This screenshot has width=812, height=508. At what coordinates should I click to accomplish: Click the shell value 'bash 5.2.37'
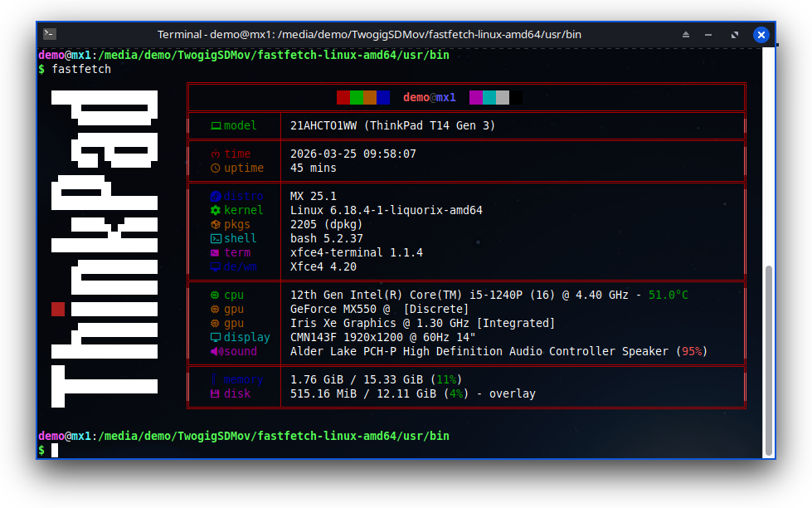(x=326, y=238)
